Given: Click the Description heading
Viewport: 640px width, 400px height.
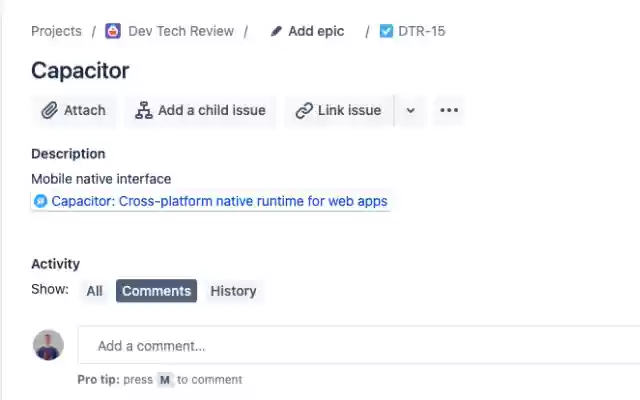Looking at the screenshot, I should (68, 154).
